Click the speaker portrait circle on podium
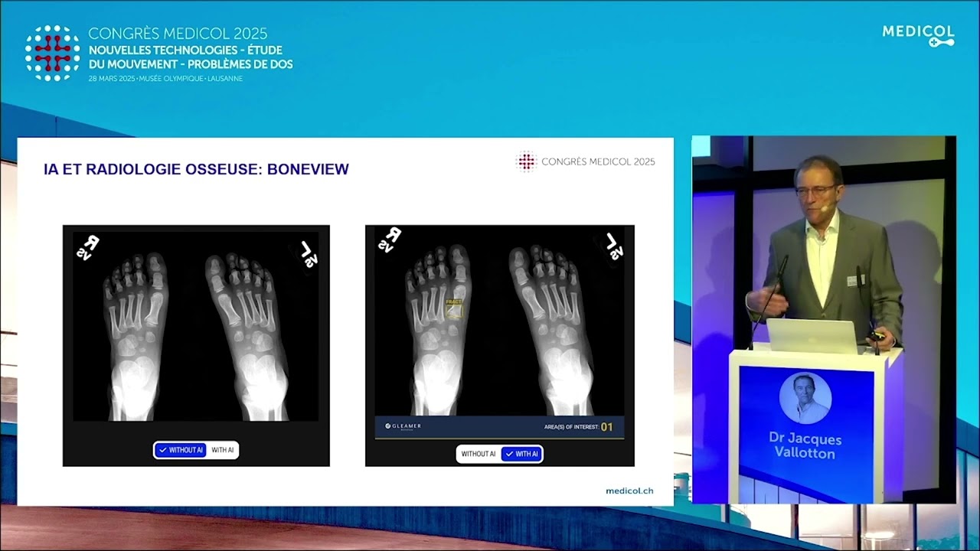This screenshot has width=980, height=551. click(x=805, y=398)
